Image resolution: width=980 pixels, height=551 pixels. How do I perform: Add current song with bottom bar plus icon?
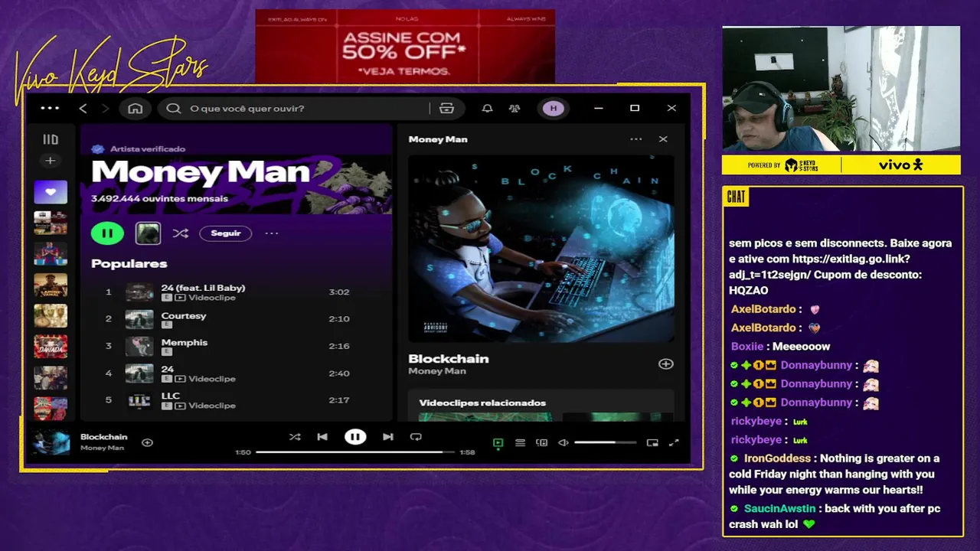(148, 442)
